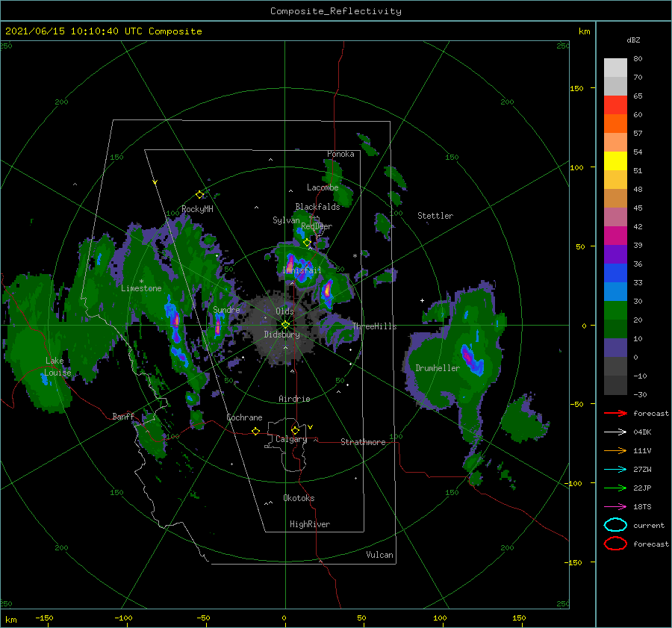Click the Sylvan label

286,220
